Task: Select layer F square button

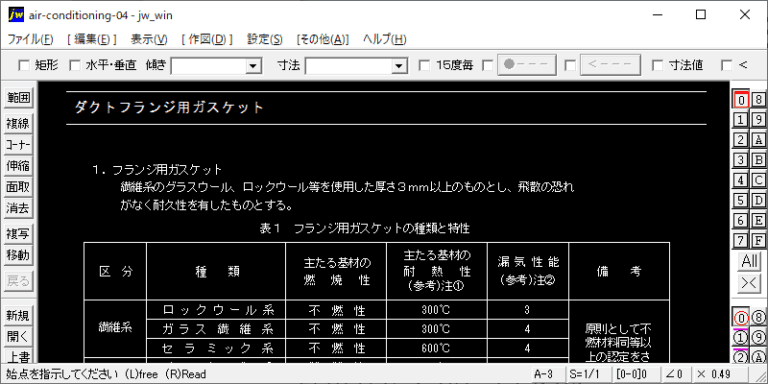Action: point(759,240)
